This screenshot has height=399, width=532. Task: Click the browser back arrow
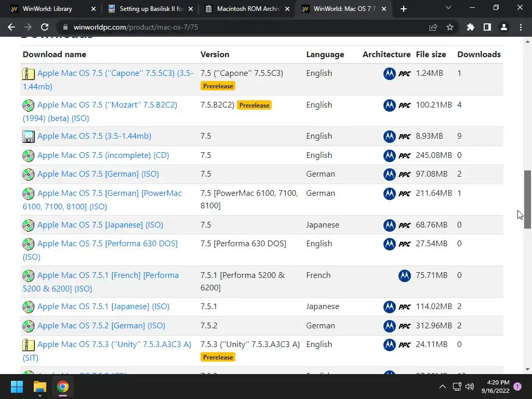point(11,27)
